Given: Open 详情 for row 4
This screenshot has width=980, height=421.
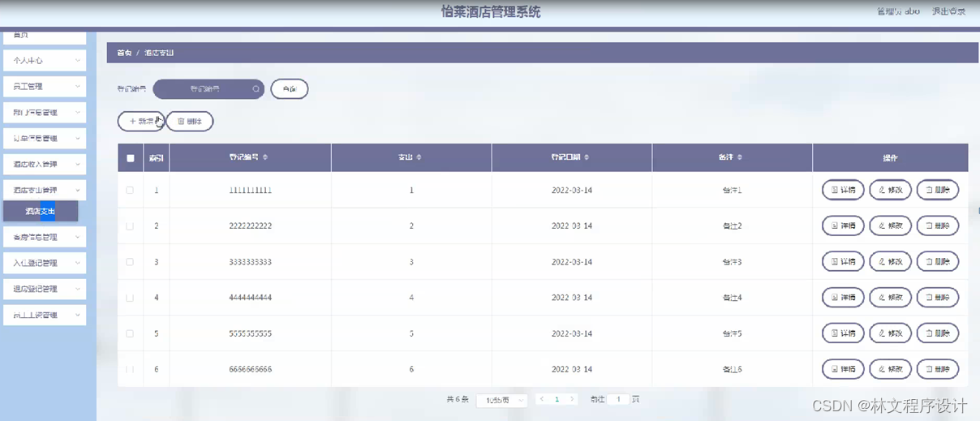Looking at the screenshot, I should click(843, 297).
